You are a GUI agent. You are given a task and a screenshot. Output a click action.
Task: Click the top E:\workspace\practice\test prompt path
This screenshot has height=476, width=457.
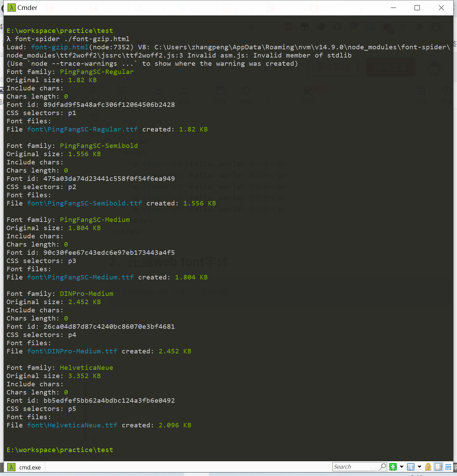pos(60,30)
